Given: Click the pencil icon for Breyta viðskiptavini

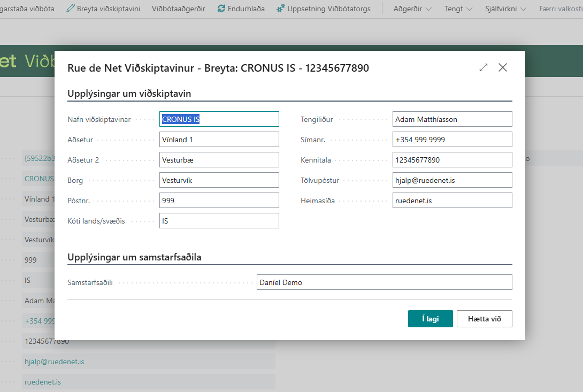Looking at the screenshot, I should [x=71, y=9].
